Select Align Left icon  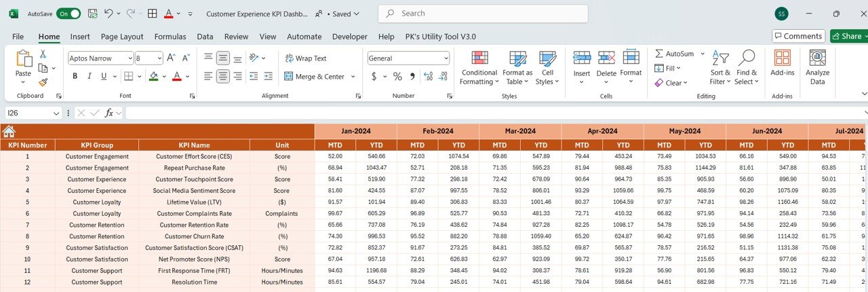coord(208,76)
